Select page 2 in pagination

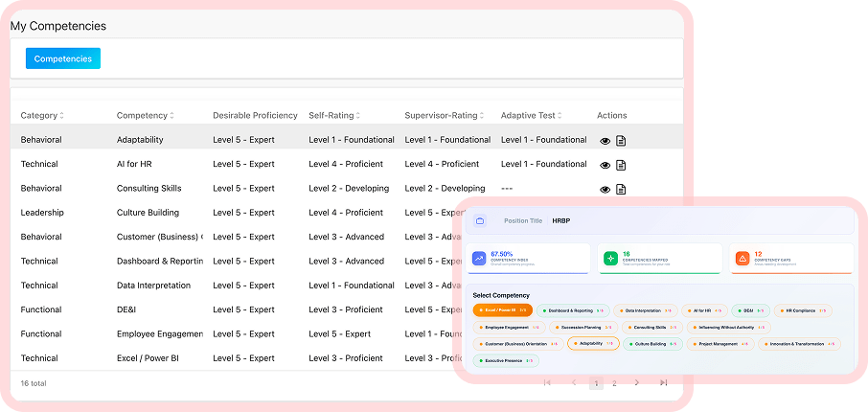point(614,383)
